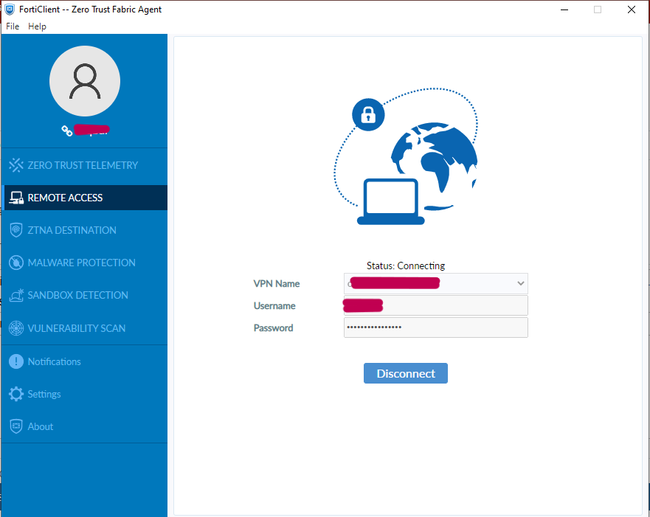Select REMOTE ACCESS in sidebar
This screenshot has height=517, width=650.
pos(84,198)
